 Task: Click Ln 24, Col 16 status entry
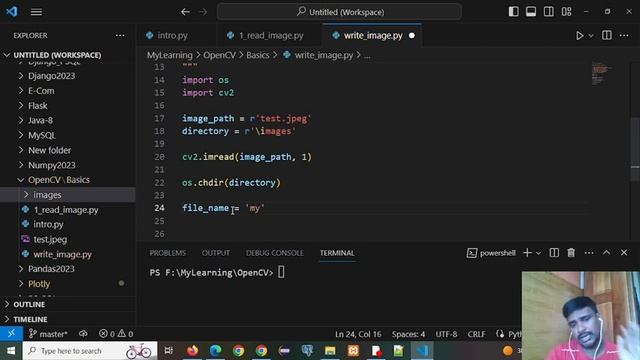point(358,334)
